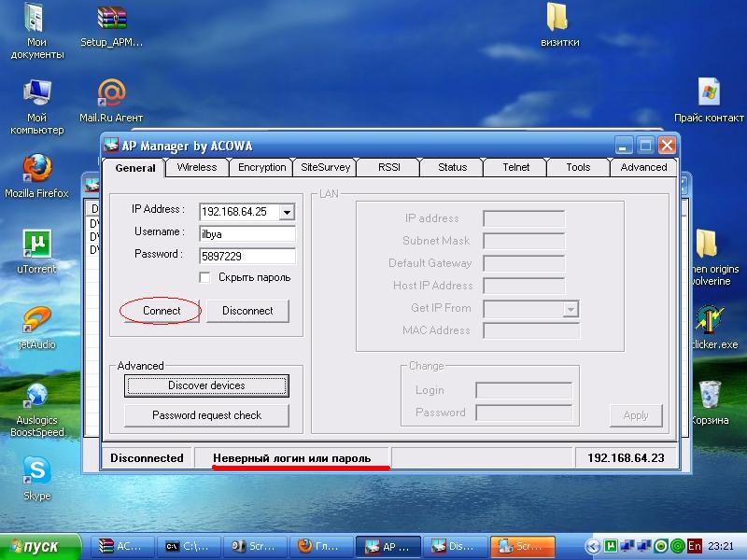Open the визитки folder on desktop
Screen dimensions: 747x560
point(558,19)
